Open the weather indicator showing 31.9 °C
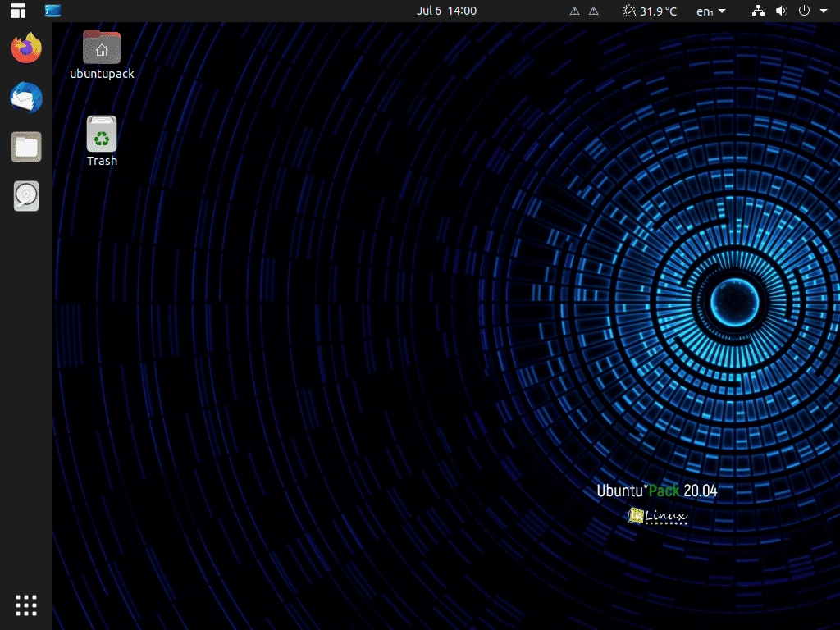The image size is (840, 630). (x=650, y=11)
